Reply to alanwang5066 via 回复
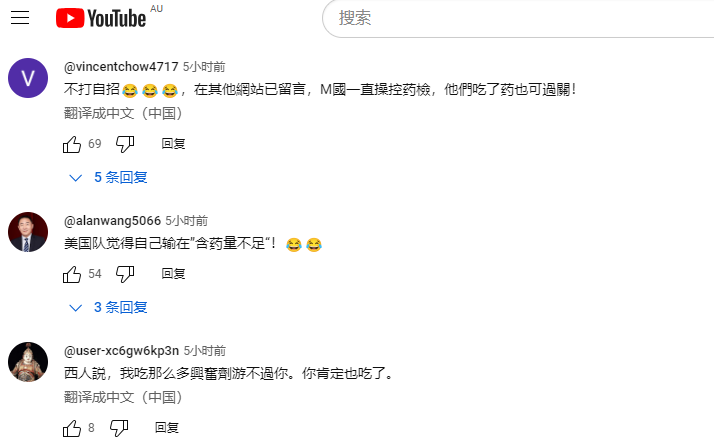Viewport: 714px width, 445px height. [x=173, y=274]
